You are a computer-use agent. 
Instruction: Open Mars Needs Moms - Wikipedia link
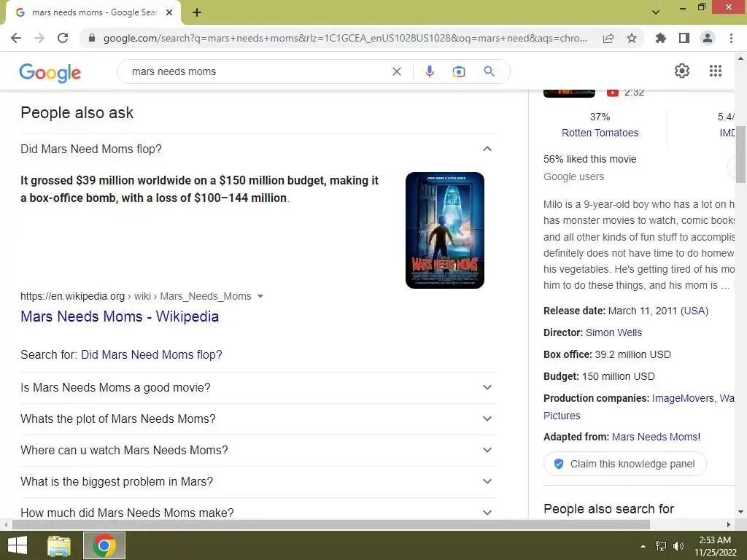[x=120, y=316]
